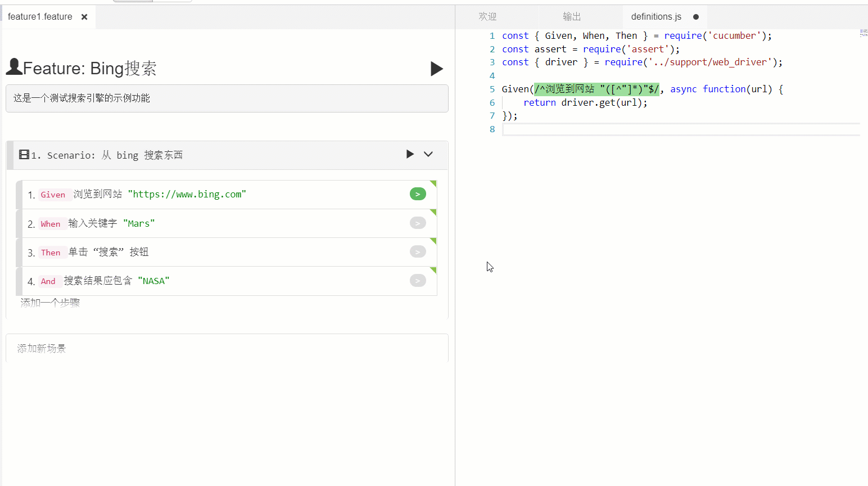Add a new scenario via 添加新场景
Image resolution: width=868 pixels, height=486 pixels.
pos(227,348)
